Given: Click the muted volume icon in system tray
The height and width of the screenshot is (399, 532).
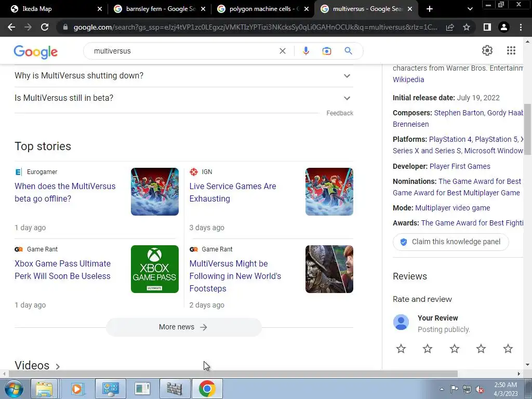Looking at the screenshot, I should pos(480,390).
